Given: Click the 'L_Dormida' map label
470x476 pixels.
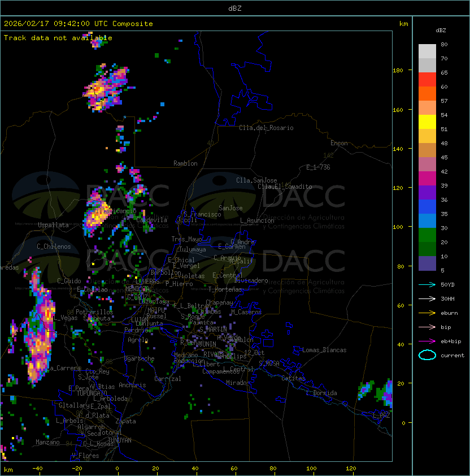Looking at the screenshot, I should [x=321, y=393].
